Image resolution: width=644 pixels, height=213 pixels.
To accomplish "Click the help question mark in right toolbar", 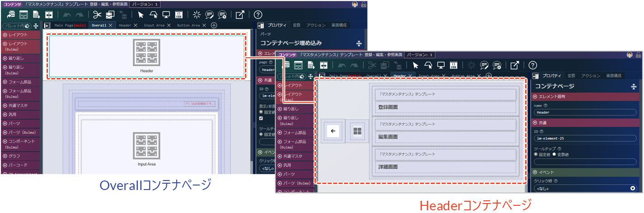I will click(533, 65).
